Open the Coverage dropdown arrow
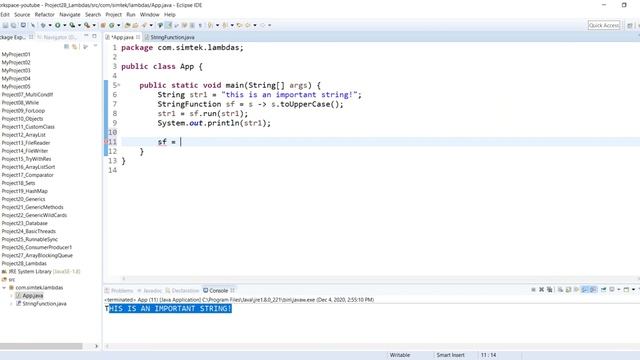Image resolution: width=640 pixels, height=360 pixels. [79, 25]
